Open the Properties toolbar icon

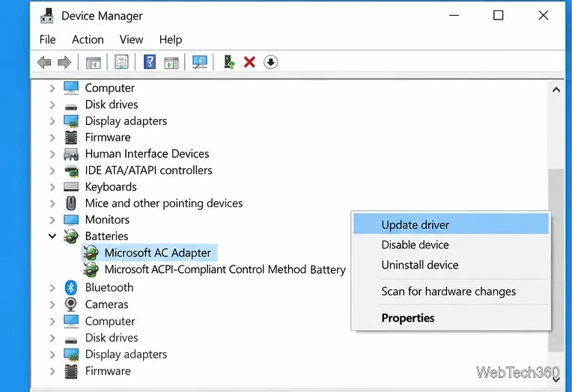coord(121,62)
